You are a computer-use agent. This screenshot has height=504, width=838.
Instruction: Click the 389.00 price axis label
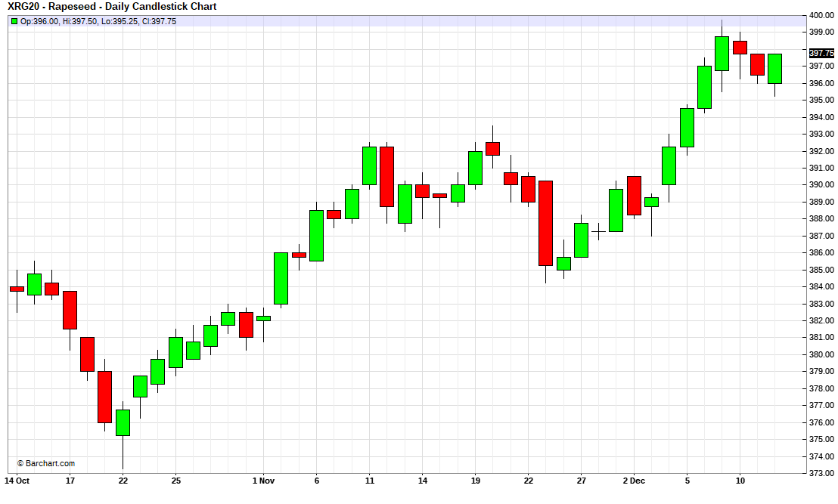821,202
